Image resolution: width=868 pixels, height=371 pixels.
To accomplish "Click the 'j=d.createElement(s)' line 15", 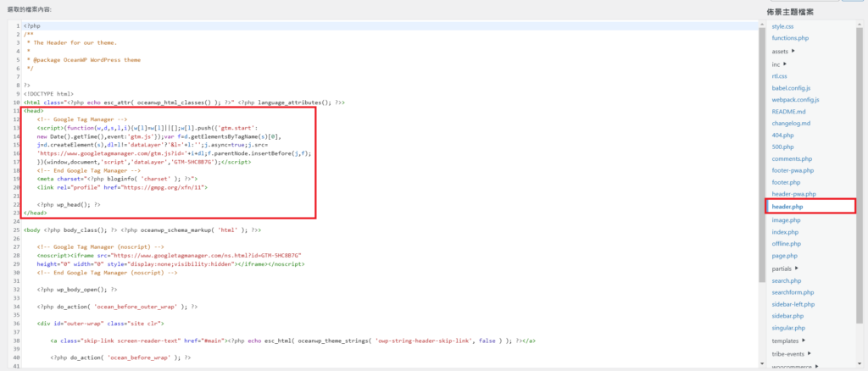I will click(152, 145).
